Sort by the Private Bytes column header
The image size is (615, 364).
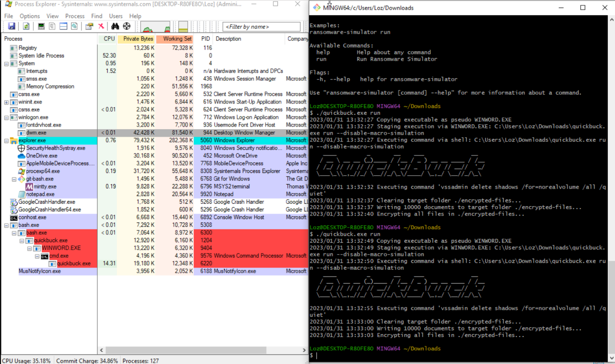138,39
